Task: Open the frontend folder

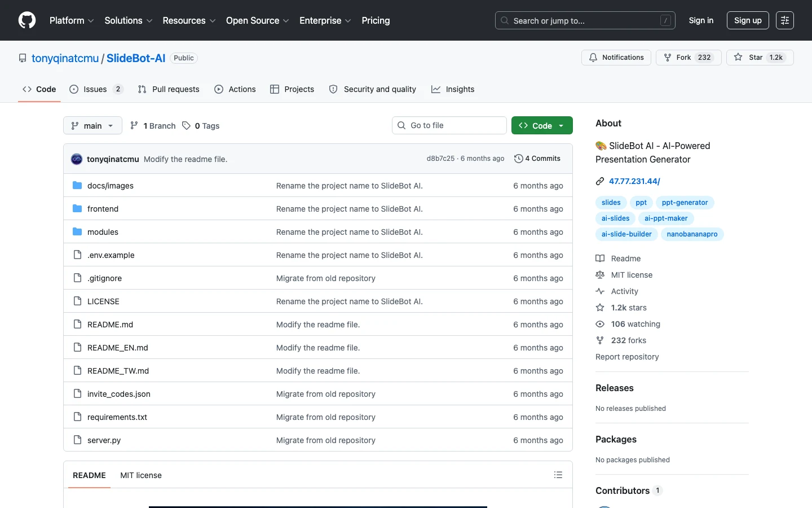Action: pos(103,209)
